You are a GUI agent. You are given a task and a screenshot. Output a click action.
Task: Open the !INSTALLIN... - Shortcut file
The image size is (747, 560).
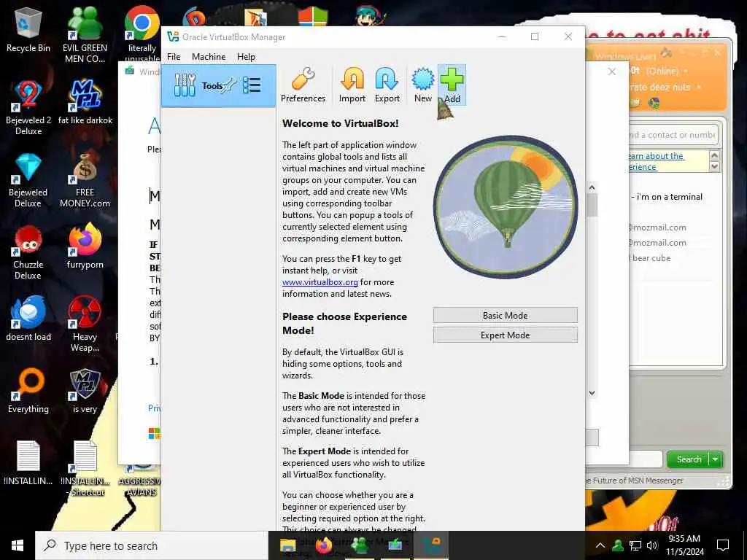click(86, 468)
